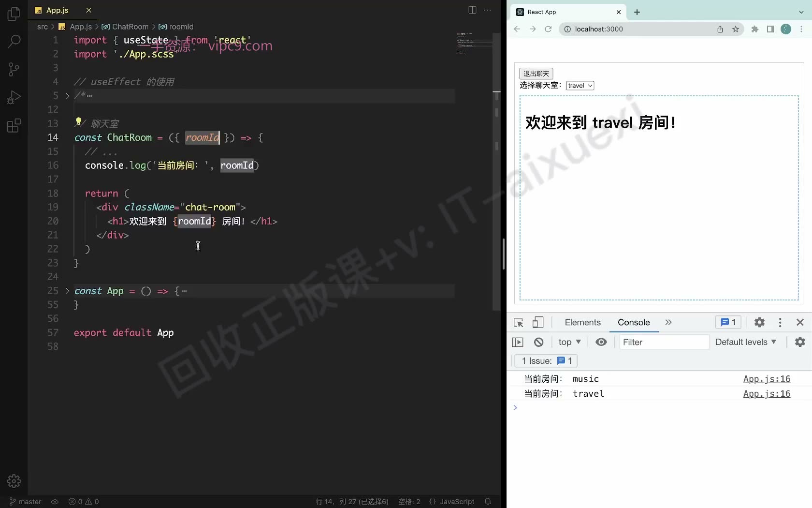
Task: Show the console sidebar
Action: [518, 342]
